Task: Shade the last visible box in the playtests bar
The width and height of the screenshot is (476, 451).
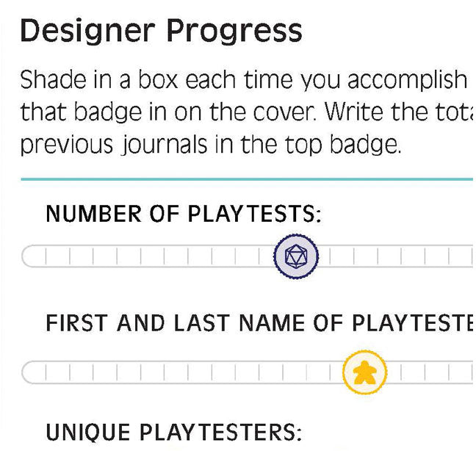Action: pos(461,256)
